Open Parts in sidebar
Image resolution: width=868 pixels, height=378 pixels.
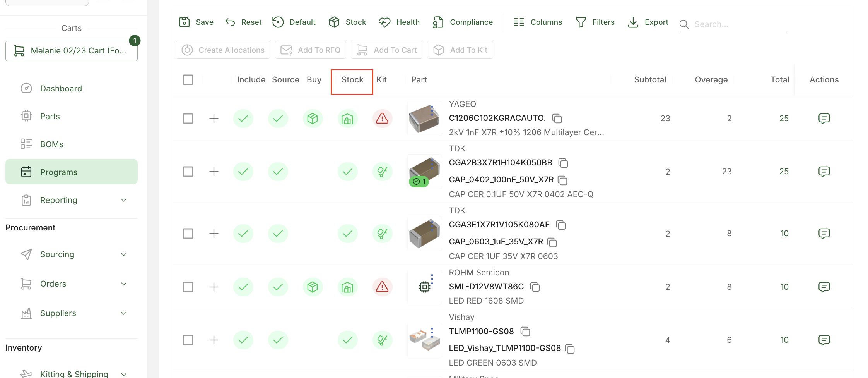pyautogui.click(x=72, y=117)
